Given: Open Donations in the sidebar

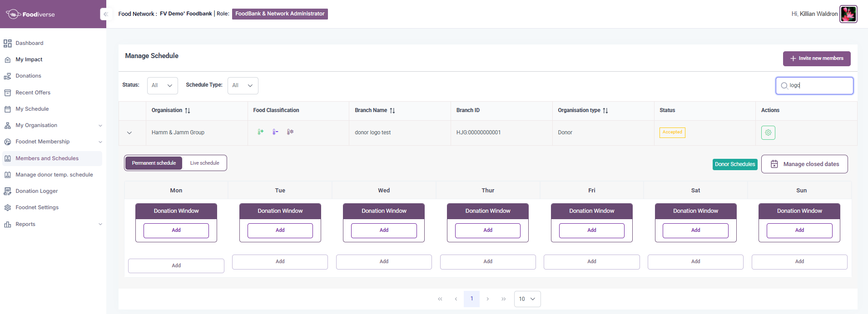Looking at the screenshot, I should (x=28, y=76).
